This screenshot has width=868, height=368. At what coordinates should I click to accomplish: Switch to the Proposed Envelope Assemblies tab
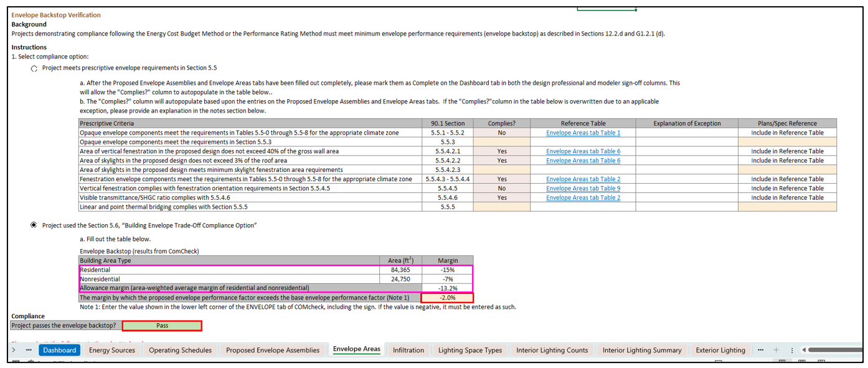pos(272,350)
